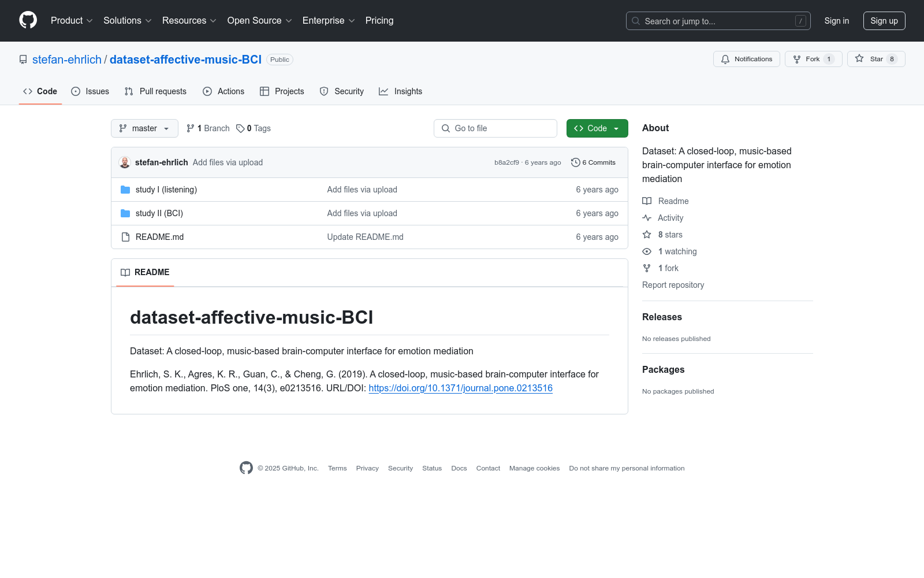View the 1 fork link
The image size is (924, 578).
click(661, 268)
